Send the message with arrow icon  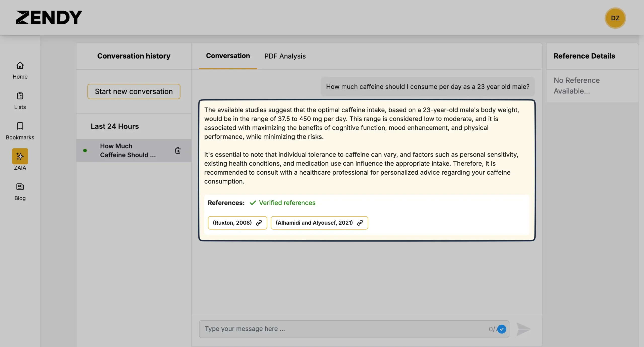(x=523, y=329)
